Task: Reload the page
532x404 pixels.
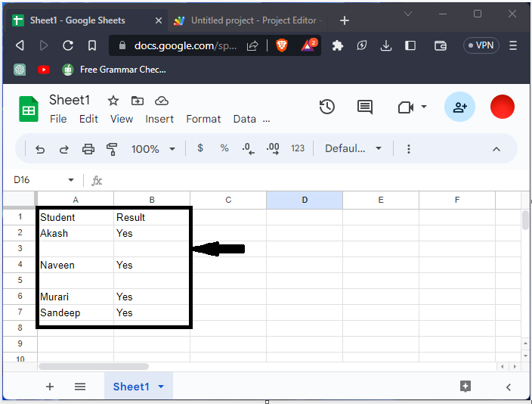Action: pos(68,45)
